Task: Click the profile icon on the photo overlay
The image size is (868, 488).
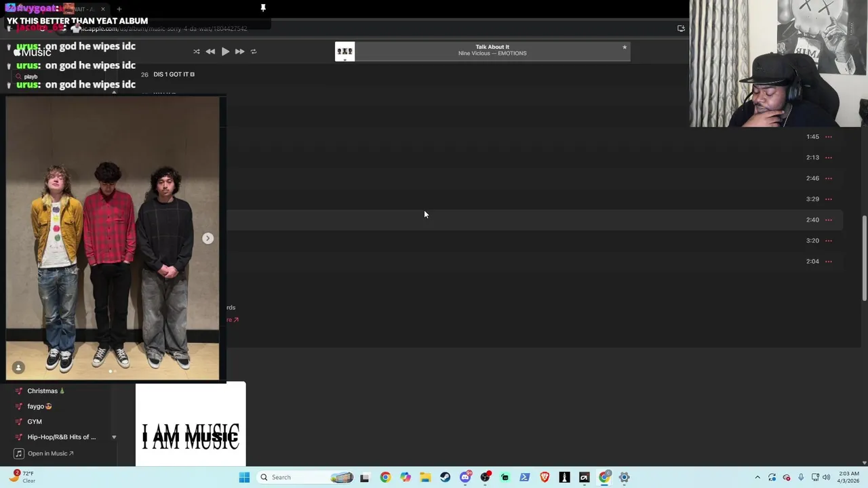Action: 18,367
